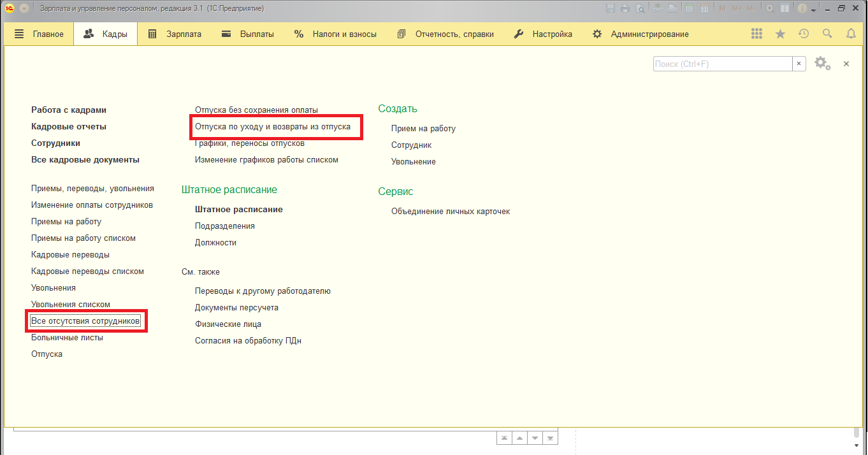Click the zoom magnifier plus icon
868x455 pixels.
(770, 8)
